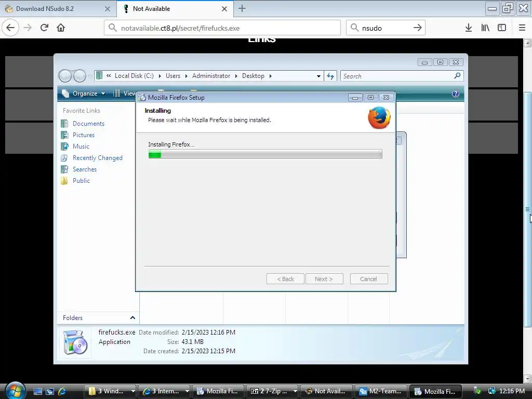
Task: Open the Firefox home page
Action: point(61,28)
